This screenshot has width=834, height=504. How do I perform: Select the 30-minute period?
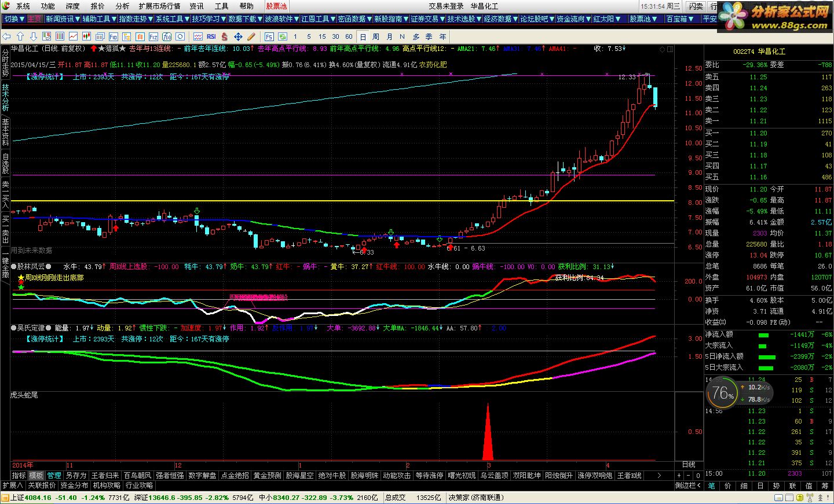(x=335, y=36)
